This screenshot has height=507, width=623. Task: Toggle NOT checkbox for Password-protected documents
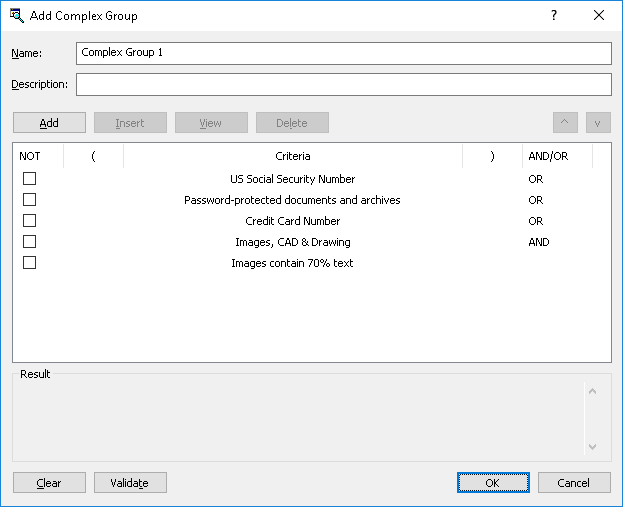[30, 200]
